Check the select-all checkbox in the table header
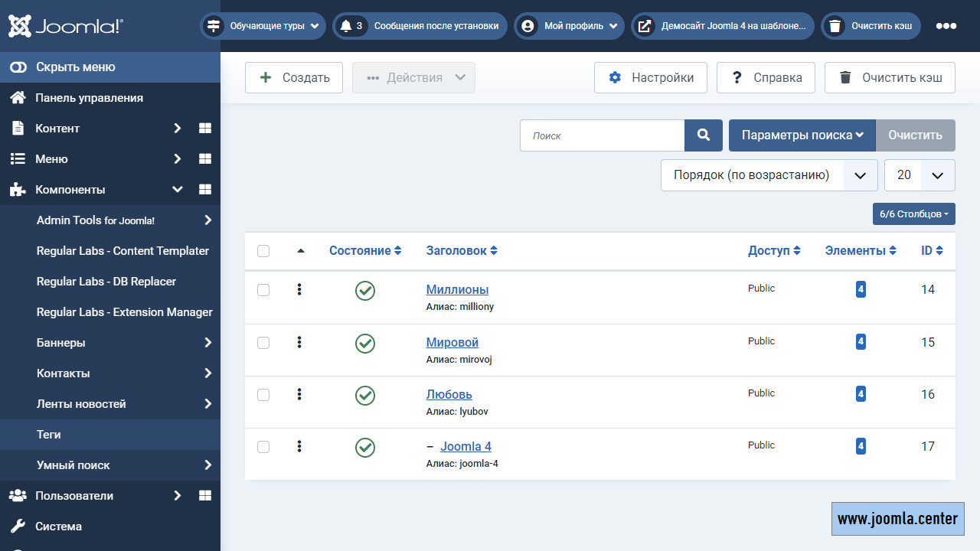The width and height of the screenshot is (980, 551). pyautogui.click(x=263, y=250)
